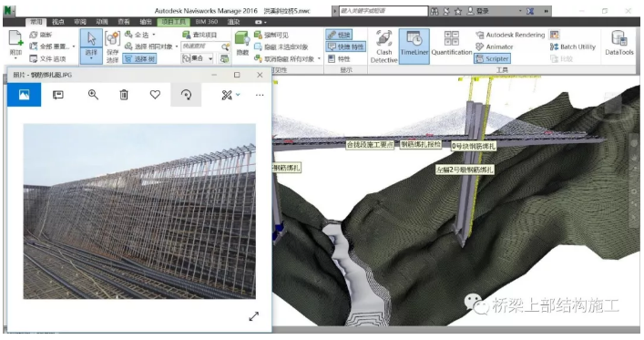Delete the photo with the trash icon

point(124,95)
